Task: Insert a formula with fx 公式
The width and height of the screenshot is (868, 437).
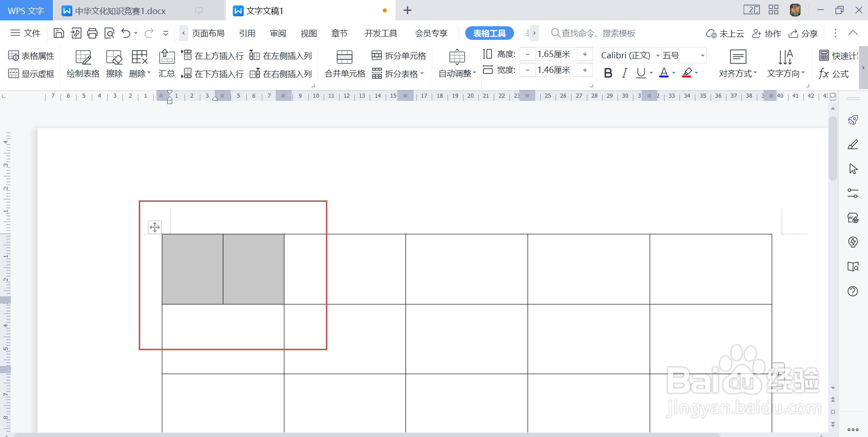Action: tap(834, 74)
